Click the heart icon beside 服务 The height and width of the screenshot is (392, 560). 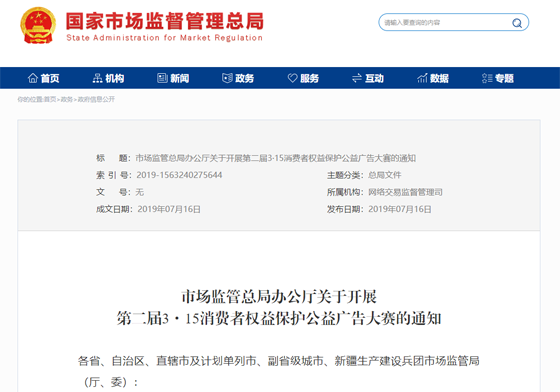292,78
